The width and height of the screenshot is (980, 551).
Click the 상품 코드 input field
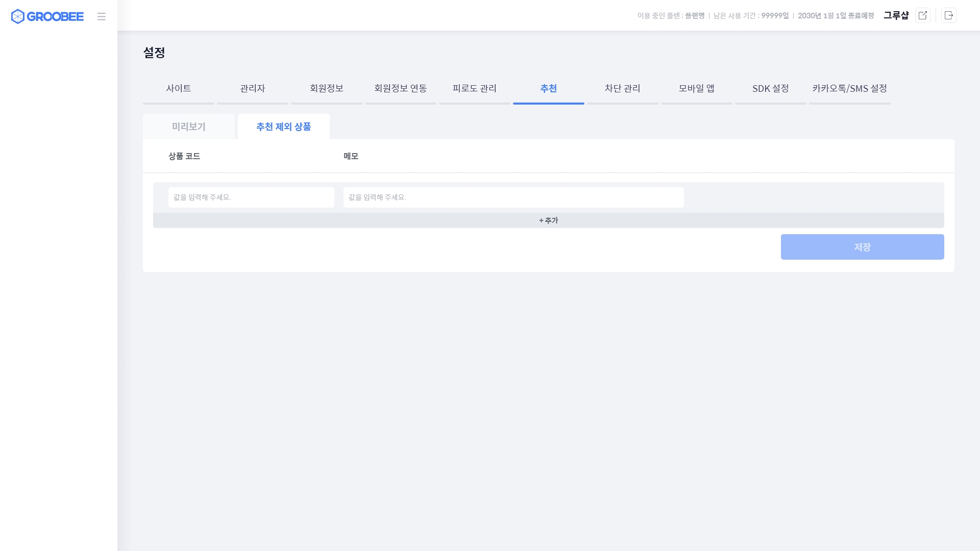(251, 197)
